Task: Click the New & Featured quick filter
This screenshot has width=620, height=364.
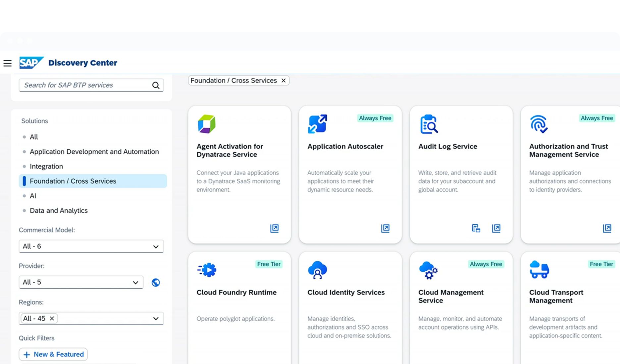Action: 53,354
